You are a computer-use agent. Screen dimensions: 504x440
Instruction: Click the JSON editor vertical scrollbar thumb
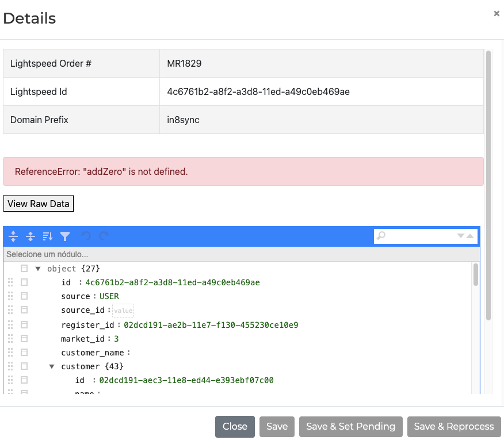[475, 275]
